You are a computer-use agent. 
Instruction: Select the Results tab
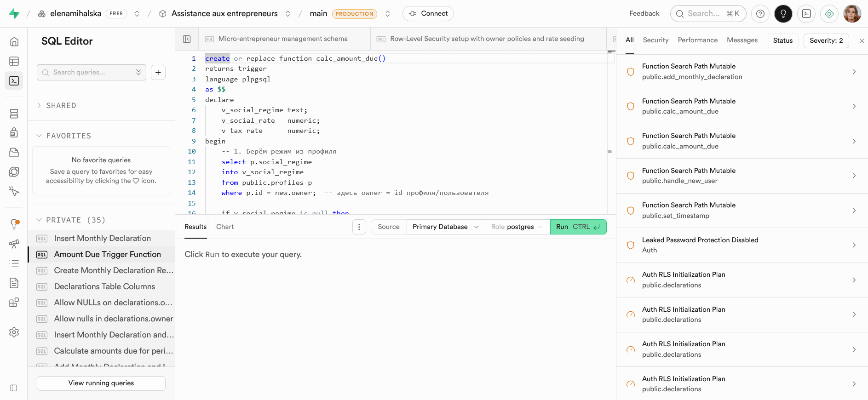[x=195, y=227]
